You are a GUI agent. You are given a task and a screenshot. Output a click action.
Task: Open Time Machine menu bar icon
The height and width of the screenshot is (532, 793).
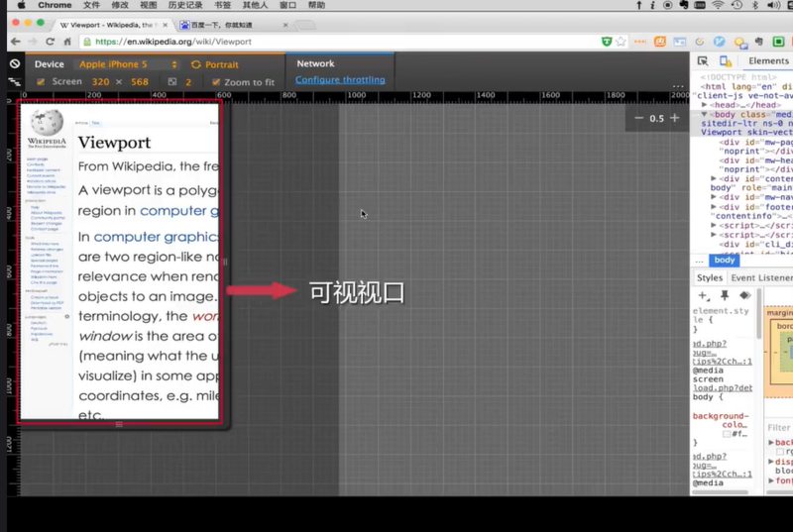[736, 5]
